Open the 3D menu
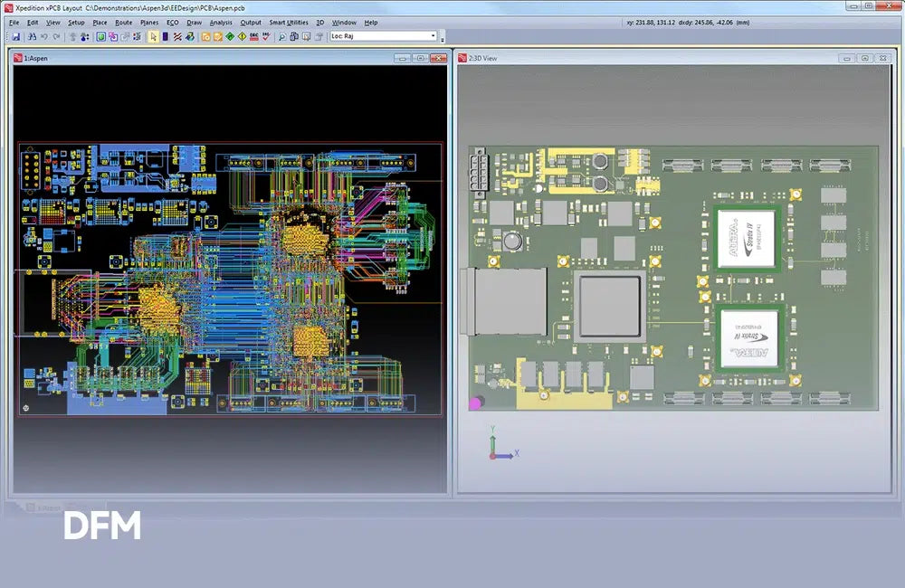Viewport: 905px width, 588px height. pos(319,23)
